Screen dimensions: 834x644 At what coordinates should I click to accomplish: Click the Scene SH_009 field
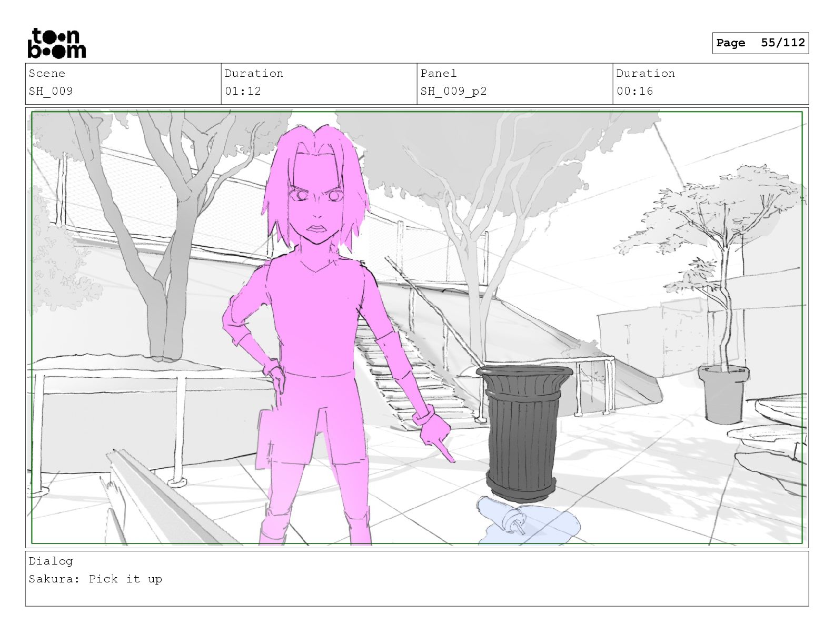click(x=123, y=84)
